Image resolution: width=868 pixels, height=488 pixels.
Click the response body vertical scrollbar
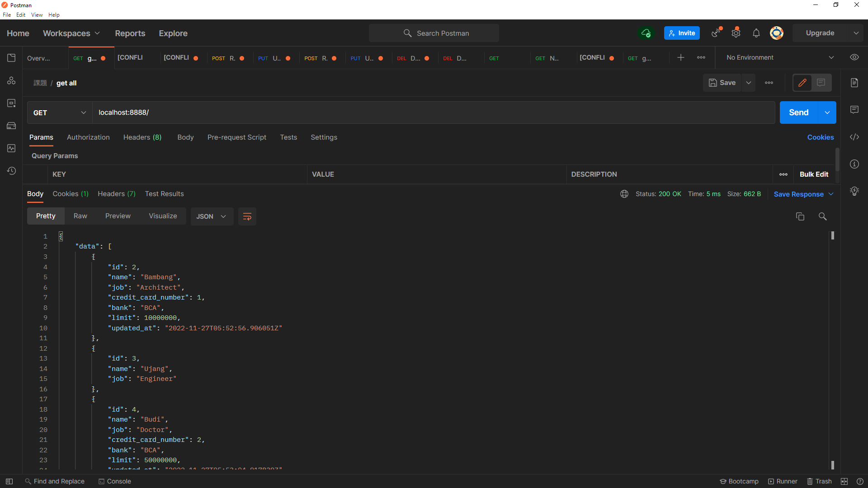[832, 350]
